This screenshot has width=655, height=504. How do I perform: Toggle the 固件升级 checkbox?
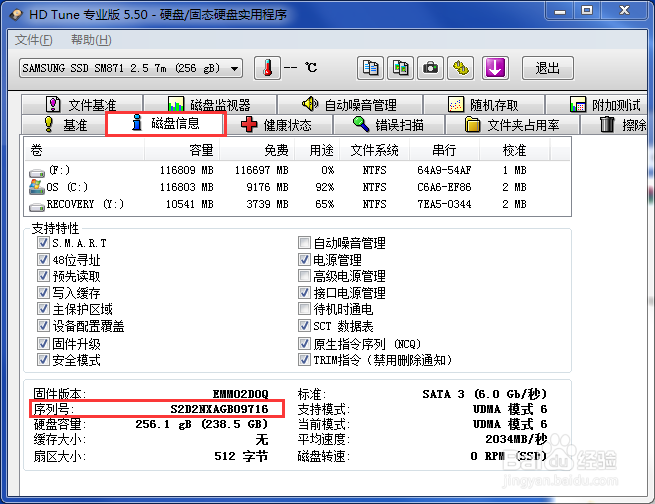point(43,343)
